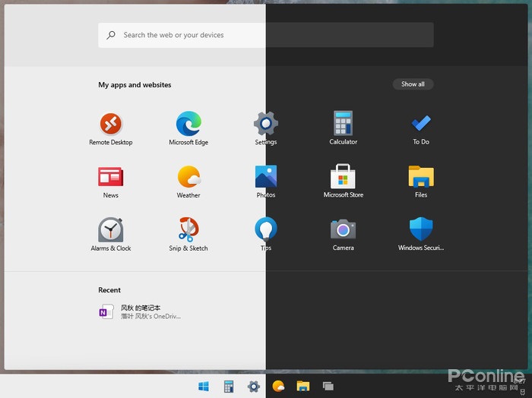Launch the Photos app
The width and height of the screenshot is (532, 398).
(x=266, y=177)
